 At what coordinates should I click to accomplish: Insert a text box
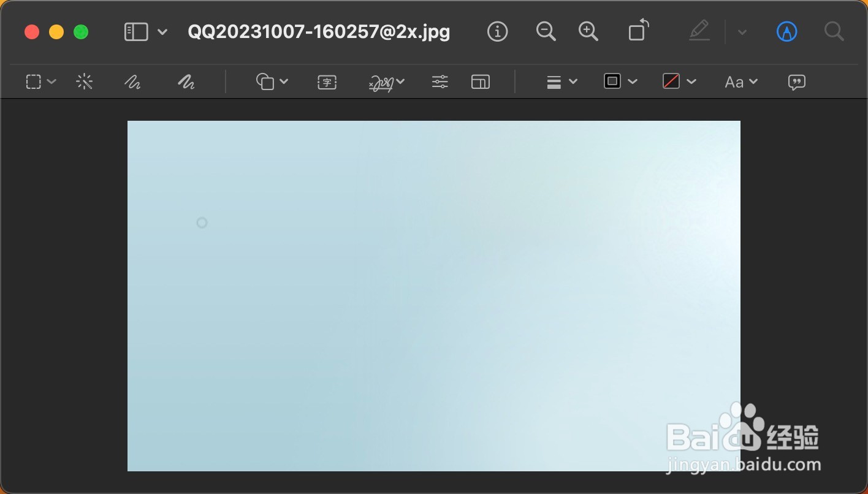(x=327, y=82)
